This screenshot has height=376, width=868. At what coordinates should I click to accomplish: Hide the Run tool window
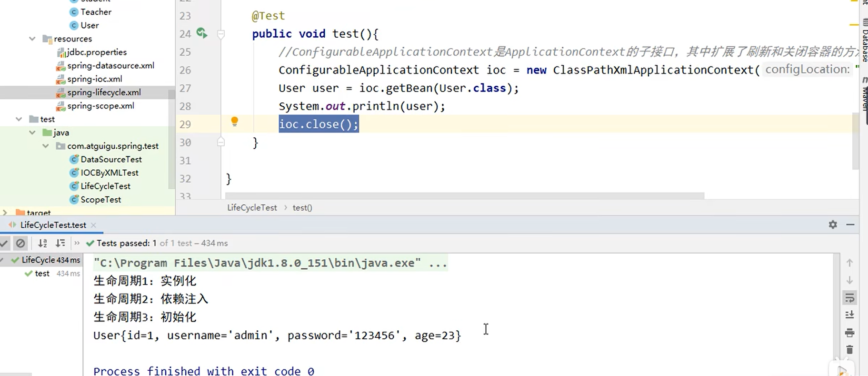[x=850, y=224]
